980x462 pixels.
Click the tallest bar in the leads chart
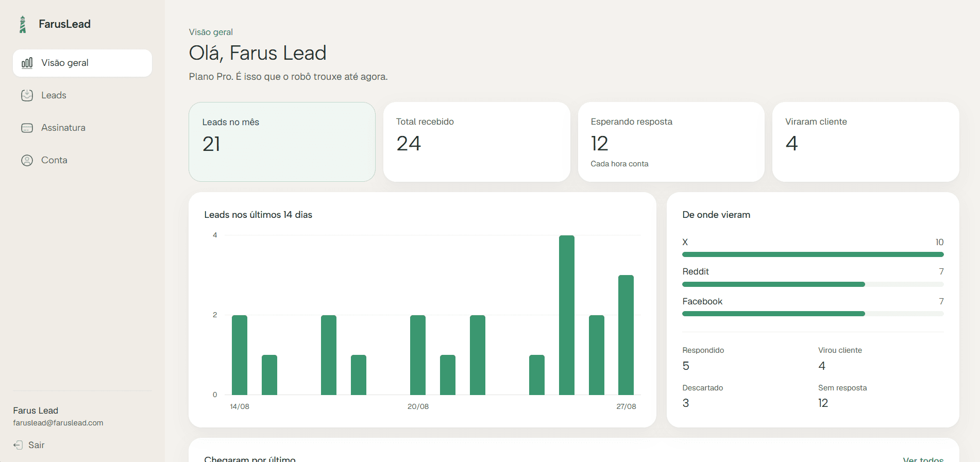pos(567,315)
